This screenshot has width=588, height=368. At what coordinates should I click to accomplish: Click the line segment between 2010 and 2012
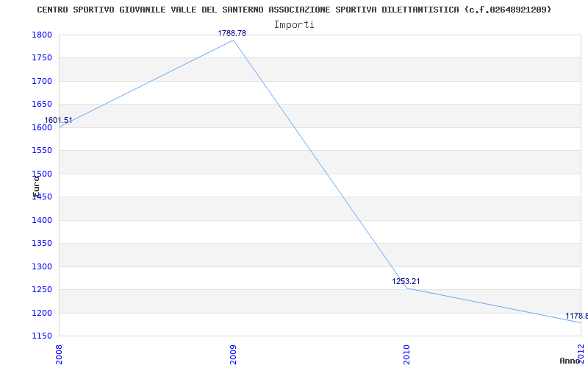(494, 305)
